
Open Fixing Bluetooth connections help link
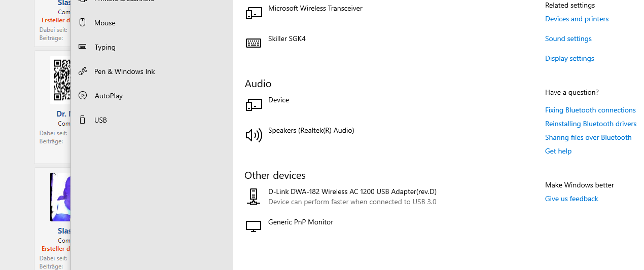pyautogui.click(x=590, y=110)
